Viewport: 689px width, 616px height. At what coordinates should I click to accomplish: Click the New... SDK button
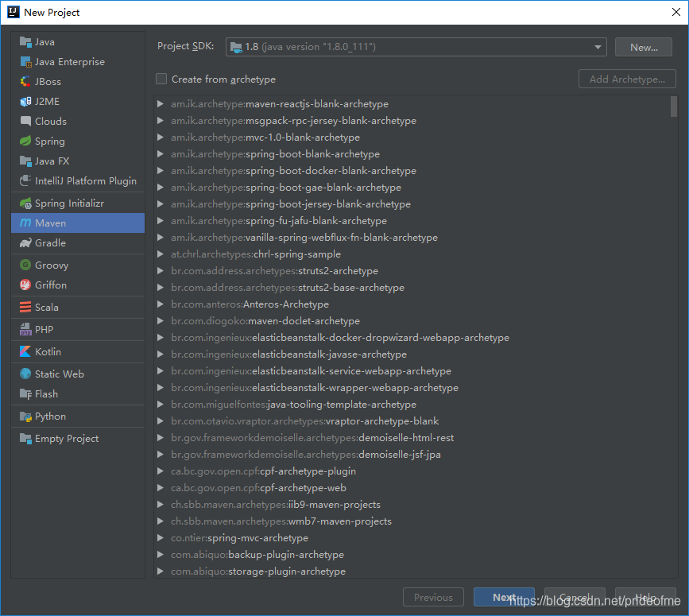click(643, 47)
